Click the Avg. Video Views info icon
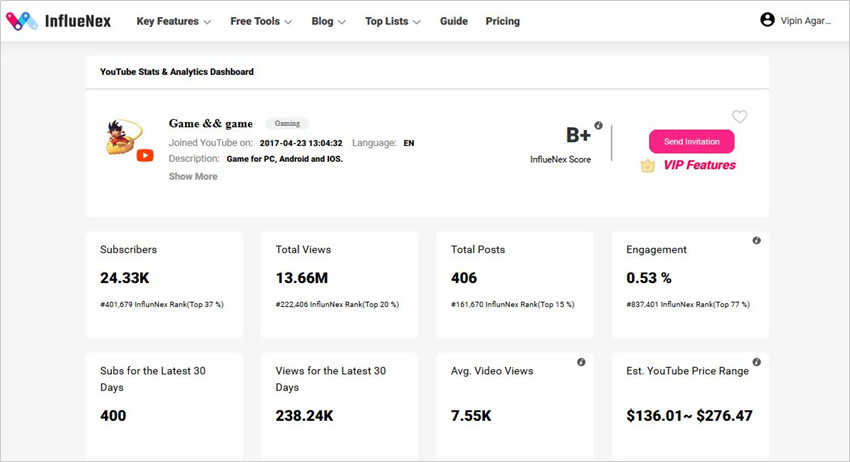 click(x=581, y=362)
